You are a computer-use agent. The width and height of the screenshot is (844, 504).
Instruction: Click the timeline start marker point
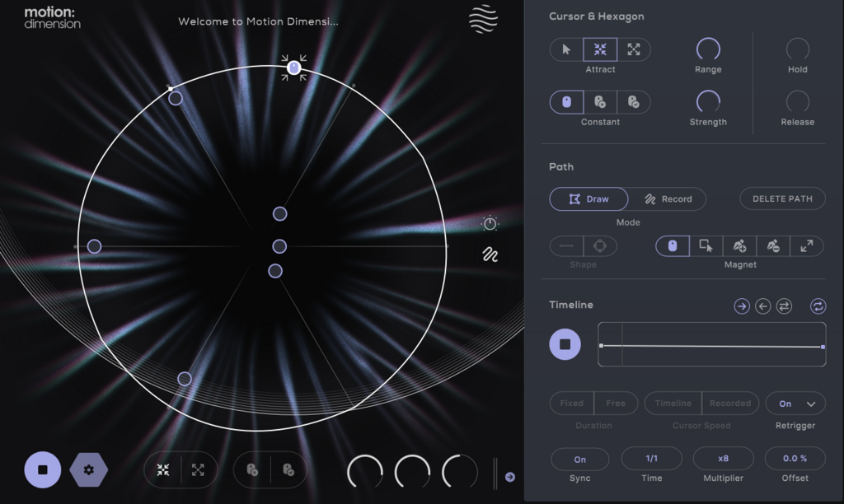click(x=601, y=345)
